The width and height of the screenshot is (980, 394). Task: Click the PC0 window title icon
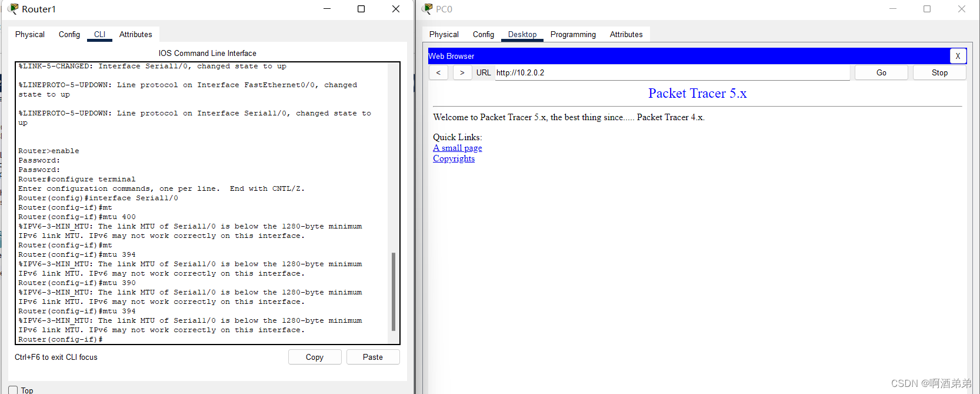pyautogui.click(x=428, y=9)
